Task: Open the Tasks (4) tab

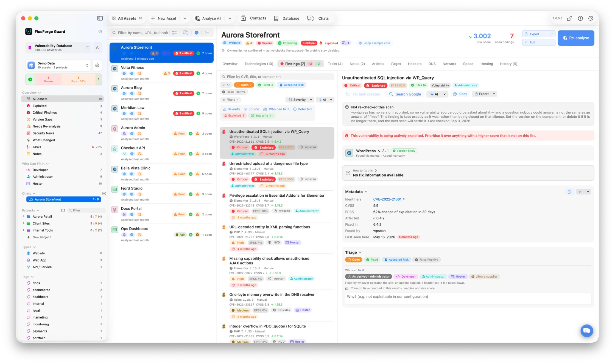Action: coord(335,64)
